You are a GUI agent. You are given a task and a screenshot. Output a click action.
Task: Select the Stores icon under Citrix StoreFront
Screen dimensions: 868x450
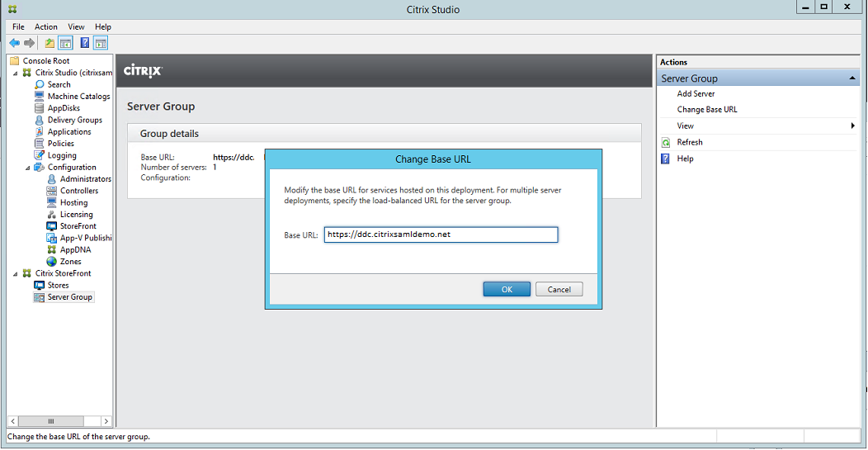[40, 286]
